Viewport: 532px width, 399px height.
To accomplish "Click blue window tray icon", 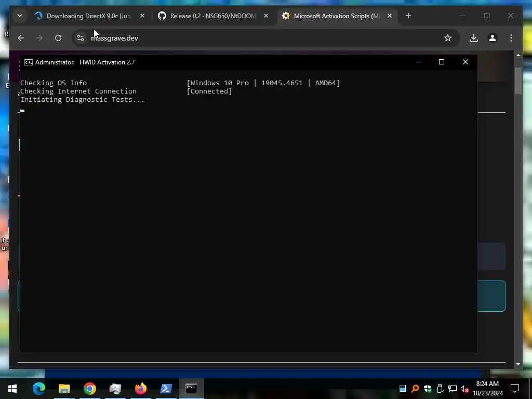I will pyautogui.click(x=403, y=389).
